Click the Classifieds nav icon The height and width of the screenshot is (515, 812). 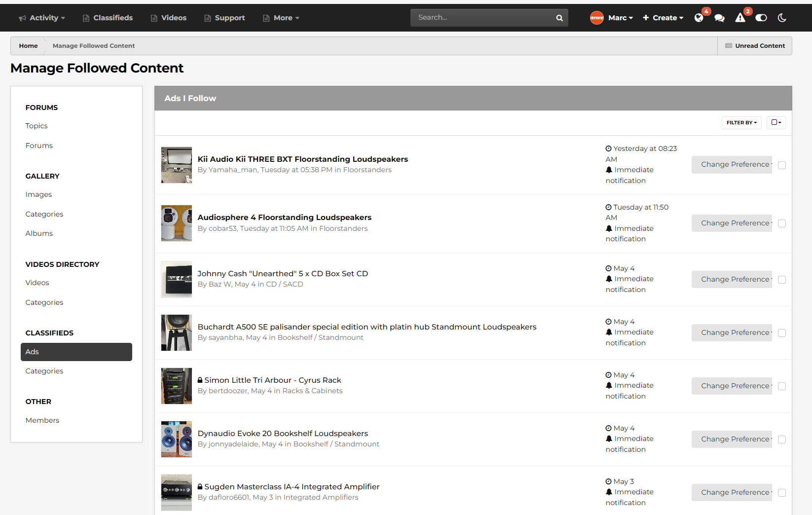(86, 18)
